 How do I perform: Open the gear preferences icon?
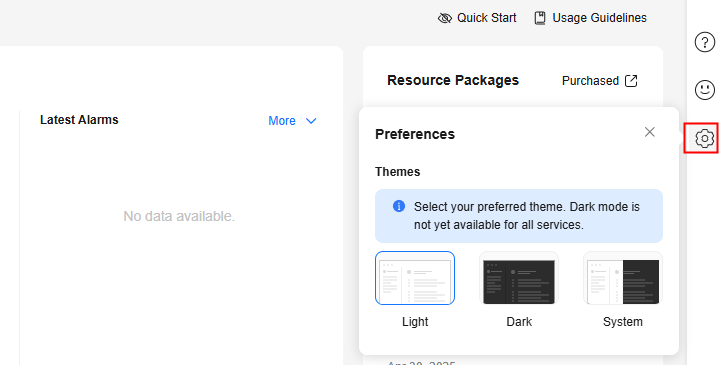pos(704,138)
